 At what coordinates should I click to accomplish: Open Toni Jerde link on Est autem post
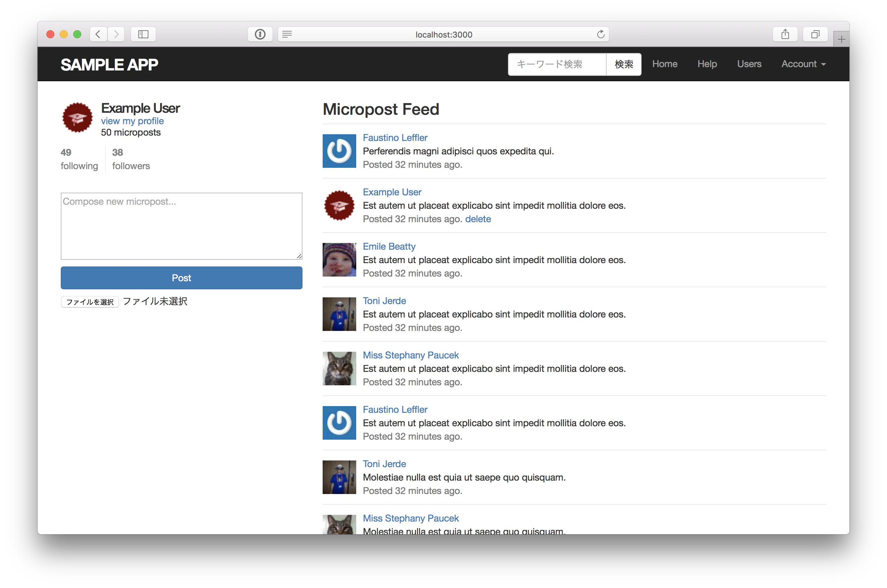coord(384,301)
